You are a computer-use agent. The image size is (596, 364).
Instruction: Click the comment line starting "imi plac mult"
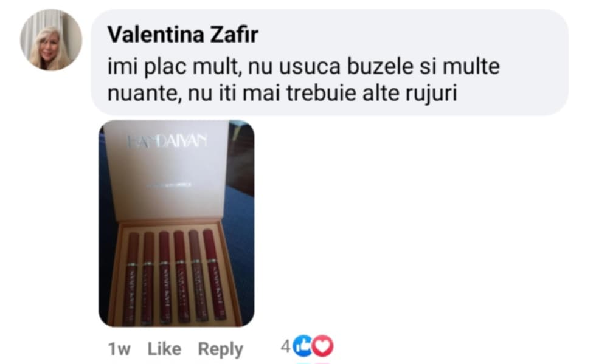pyautogui.click(x=303, y=66)
